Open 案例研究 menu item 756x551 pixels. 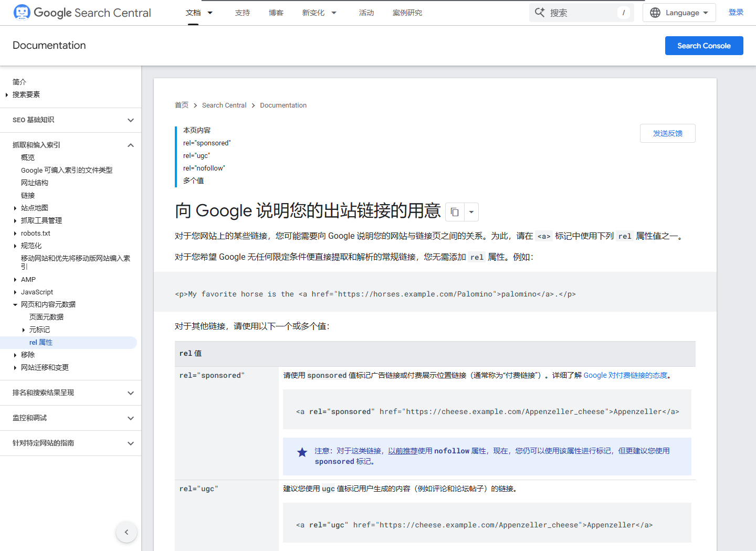(407, 13)
